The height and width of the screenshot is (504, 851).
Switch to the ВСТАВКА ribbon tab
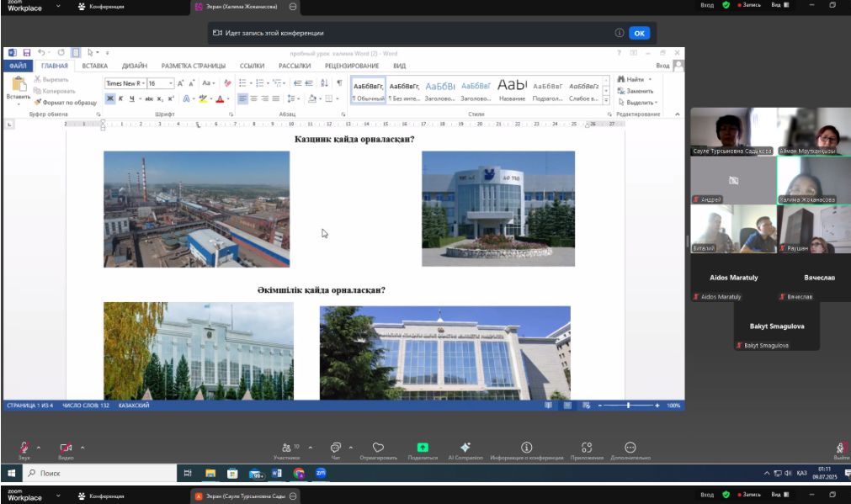[x=94, y=66]
